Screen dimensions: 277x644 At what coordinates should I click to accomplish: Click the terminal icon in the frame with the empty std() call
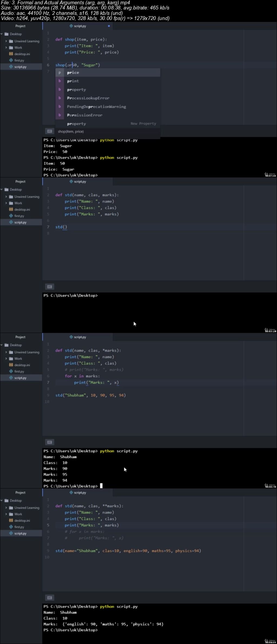pos(50,287)
